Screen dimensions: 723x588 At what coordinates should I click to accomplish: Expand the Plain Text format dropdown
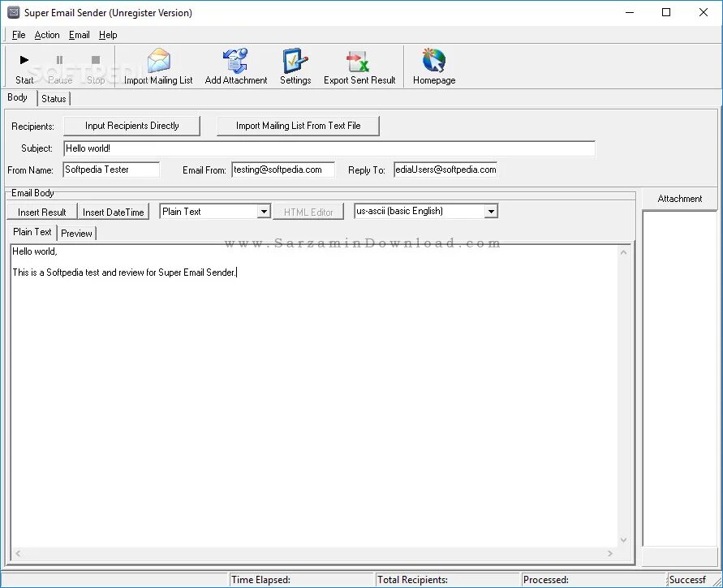[x=264, y=212]
